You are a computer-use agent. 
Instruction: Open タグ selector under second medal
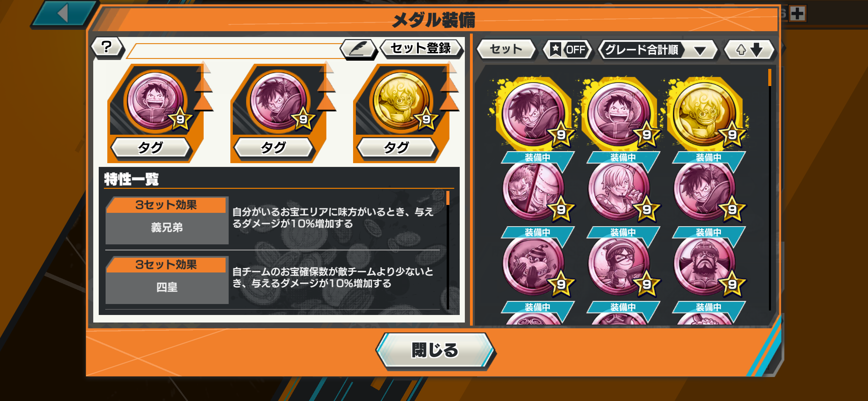pos(273,148)
